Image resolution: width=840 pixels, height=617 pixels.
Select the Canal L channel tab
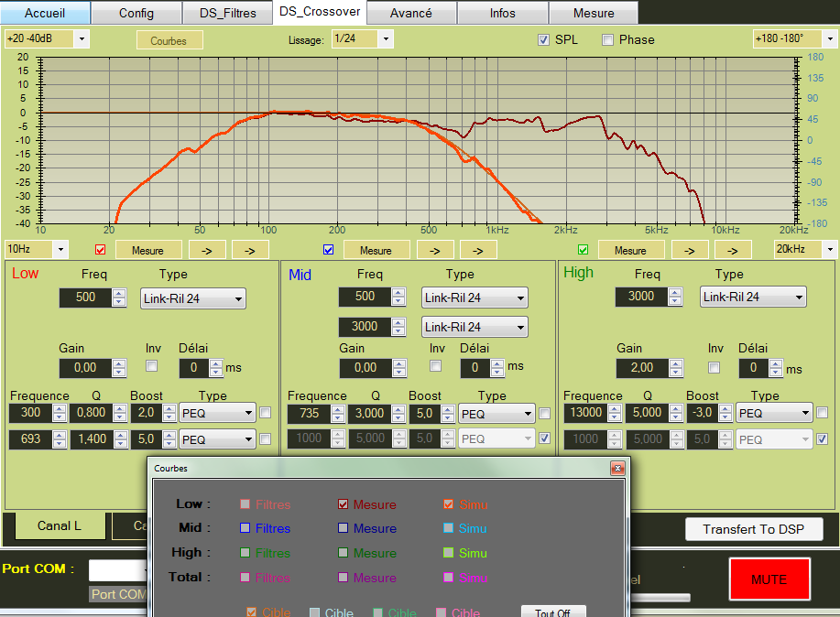[59, 525]
